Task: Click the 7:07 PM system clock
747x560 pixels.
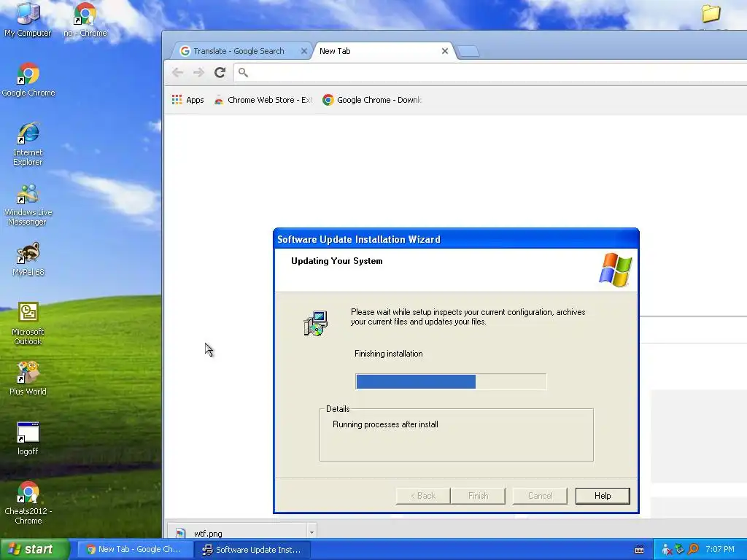Action: tap(720, 550)
